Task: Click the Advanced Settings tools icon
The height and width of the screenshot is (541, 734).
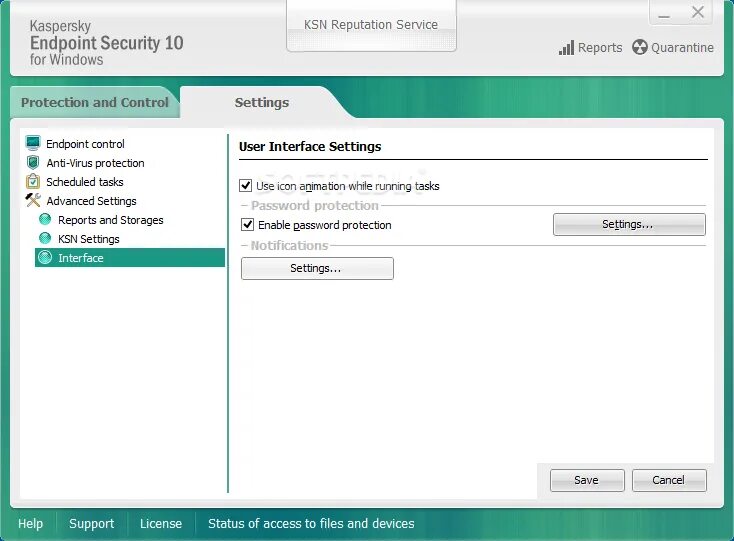Action: point(33,200)
